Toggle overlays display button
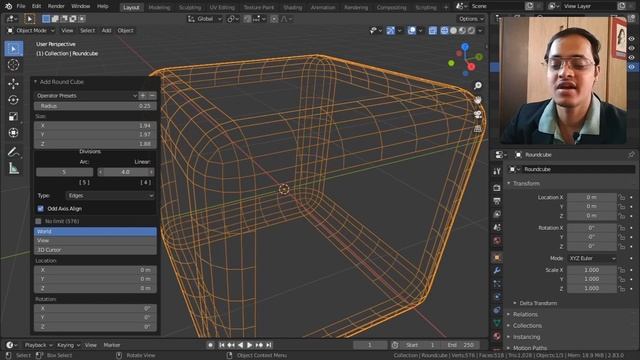The width and height of the screenshot is (640, 360). tap(411, 31)
